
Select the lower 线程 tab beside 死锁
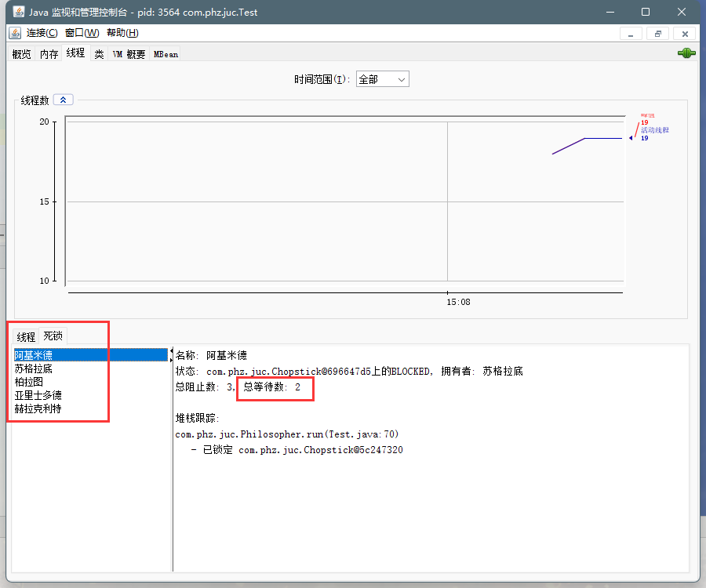26,336
